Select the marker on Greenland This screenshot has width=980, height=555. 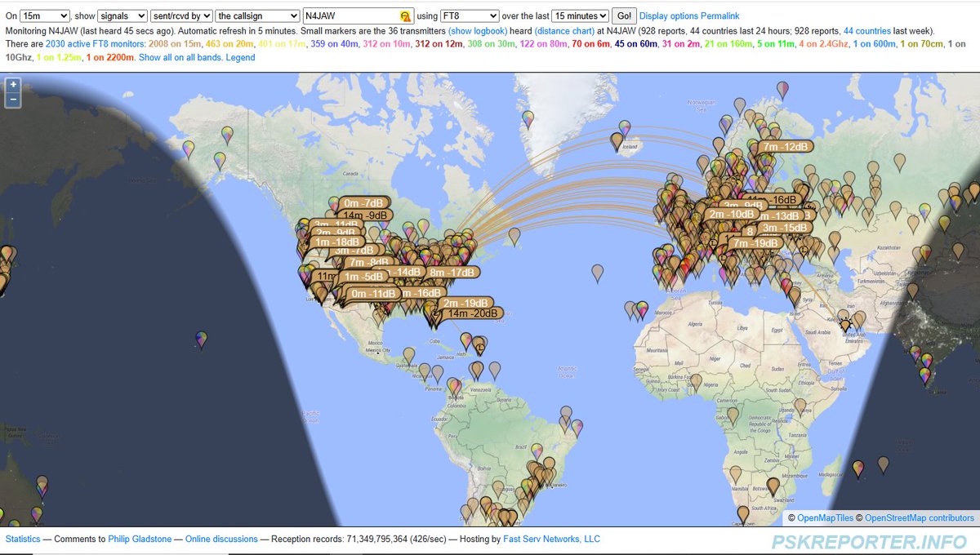click(x=528, y=120)
